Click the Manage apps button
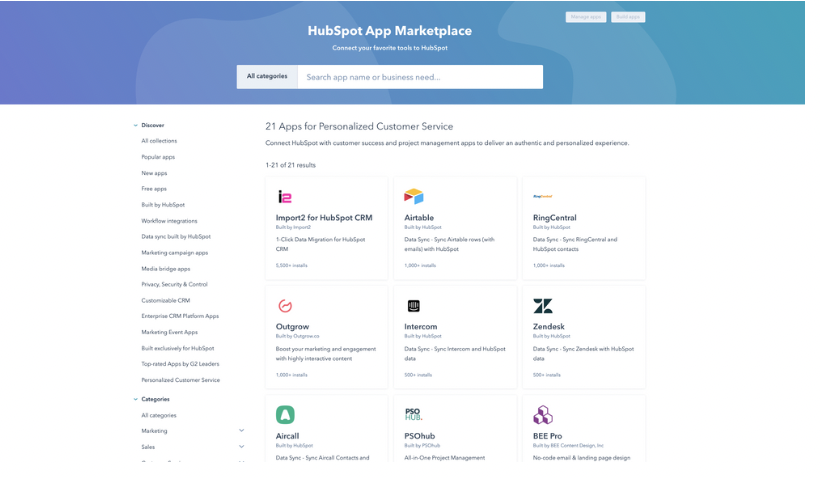820x478 pixels. click(x=586, y=17)
